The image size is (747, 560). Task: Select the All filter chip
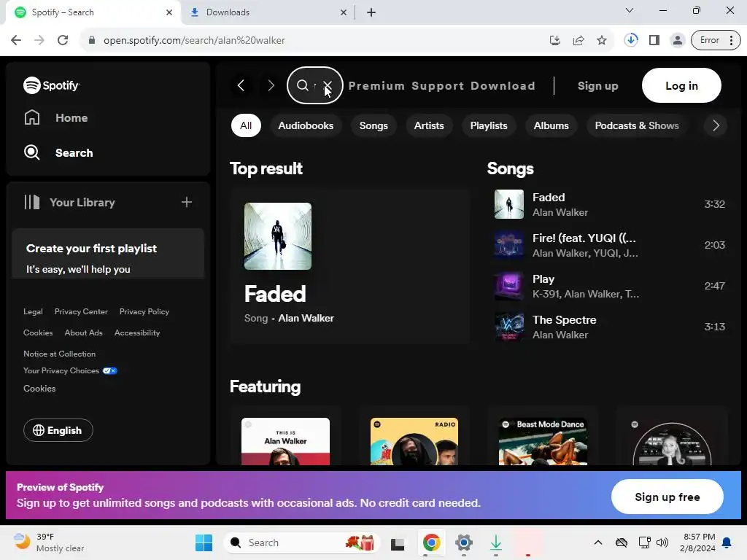point(246,125)
